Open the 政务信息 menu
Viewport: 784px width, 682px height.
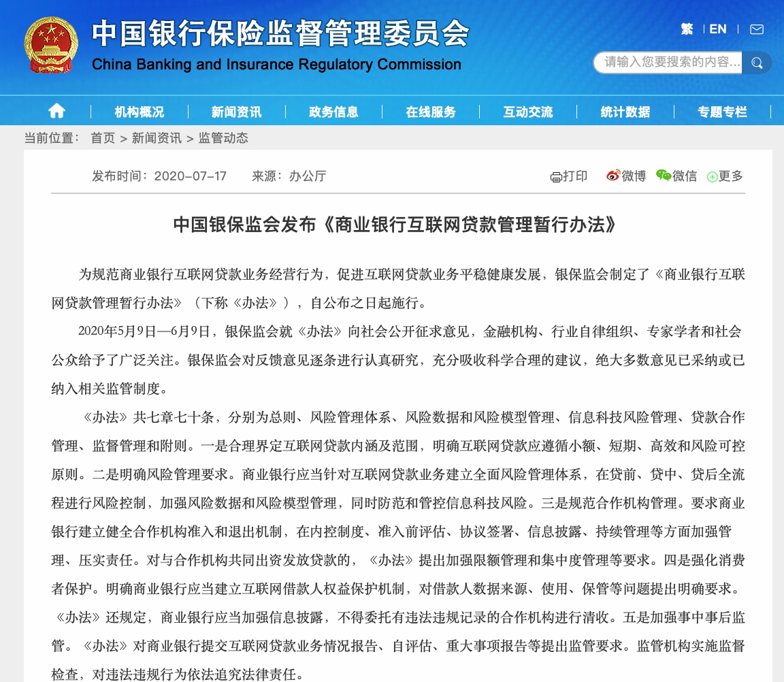(333, 112)
